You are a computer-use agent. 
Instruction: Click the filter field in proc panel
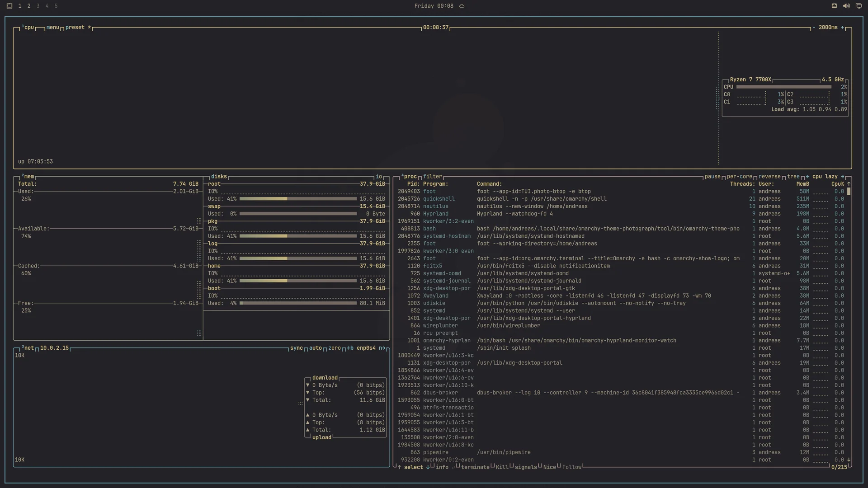pos(433,177)
